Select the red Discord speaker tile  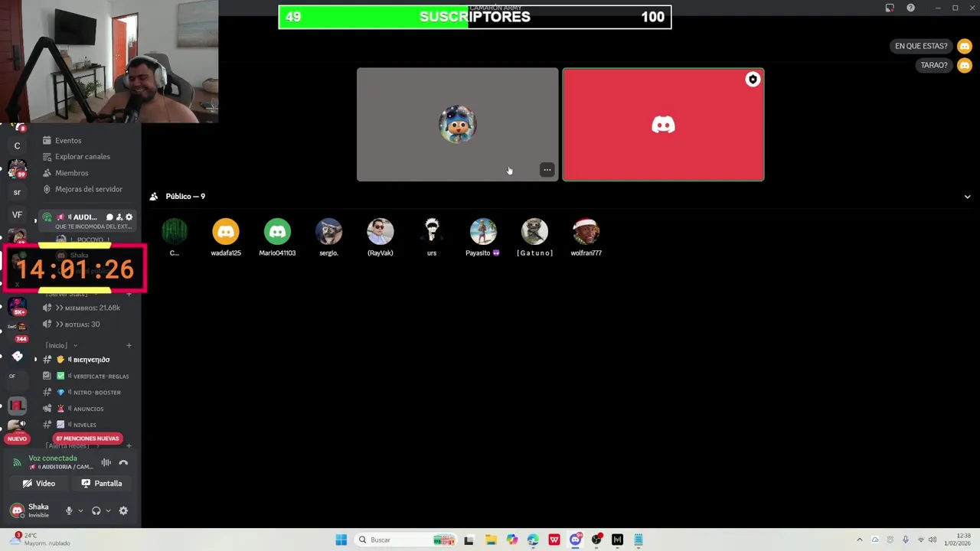pyautogui.click(x=663, y=125)
